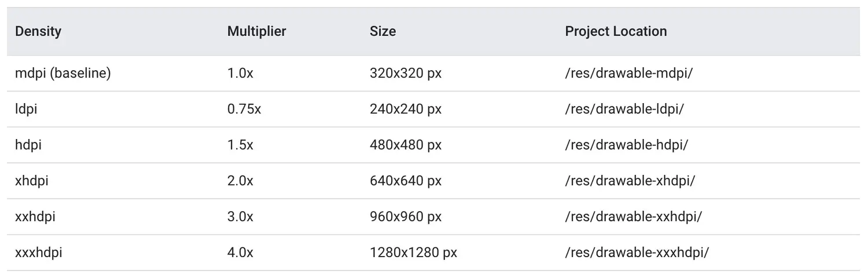Select the xxxhdpi density cell
Viewport: 868px width, 278px height.
pos(39,253)
